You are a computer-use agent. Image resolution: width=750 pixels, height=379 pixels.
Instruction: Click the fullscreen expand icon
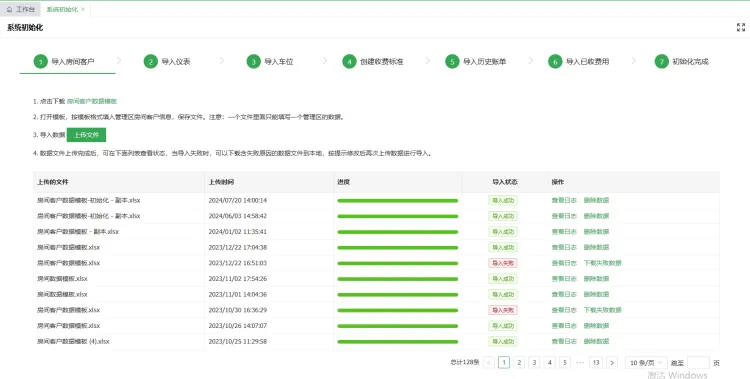[740, 28]
